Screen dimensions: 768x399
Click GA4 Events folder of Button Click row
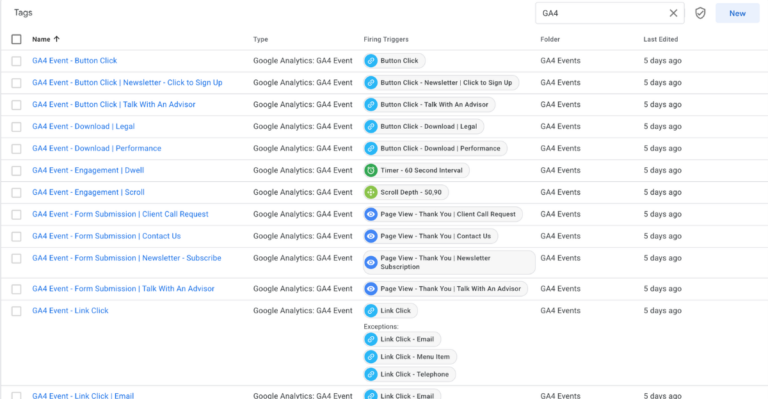[x=560, y=61]
